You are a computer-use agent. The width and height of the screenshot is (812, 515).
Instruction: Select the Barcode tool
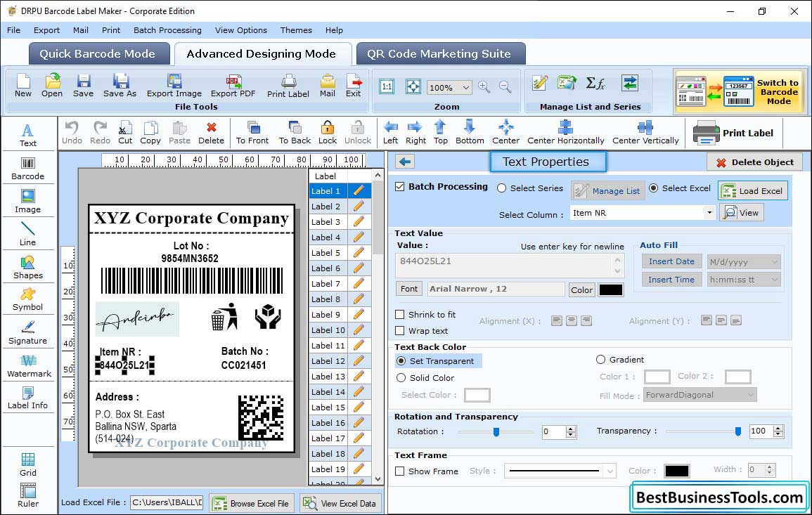pyautogui.click(x=28, y=169)
